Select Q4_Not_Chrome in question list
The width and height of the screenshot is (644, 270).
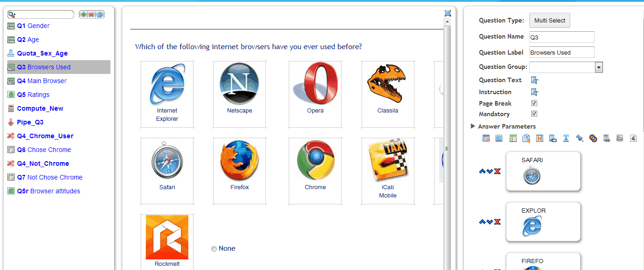43,163
